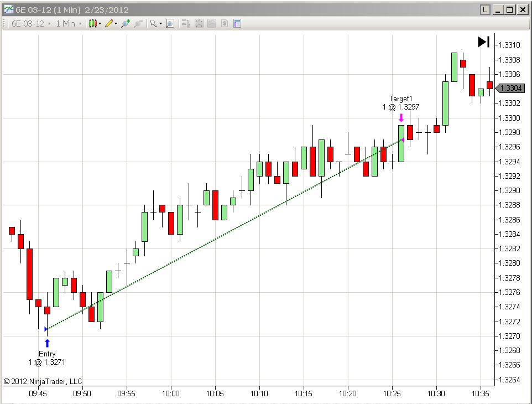Close the chart window
Screen dimensions: 532x404
(x=523, y=9)
